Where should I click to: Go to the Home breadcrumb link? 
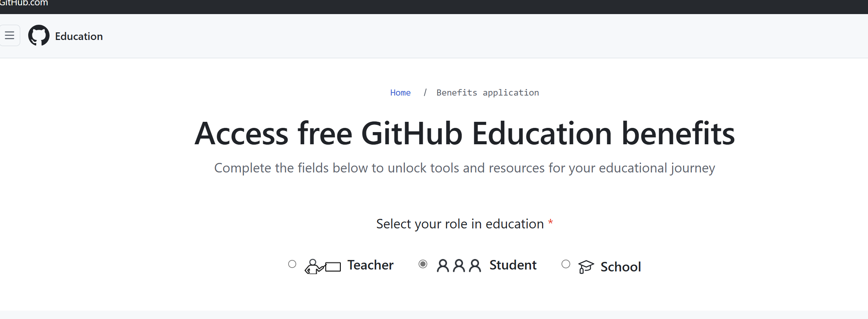pyautogui.click(x=400, y=93)
